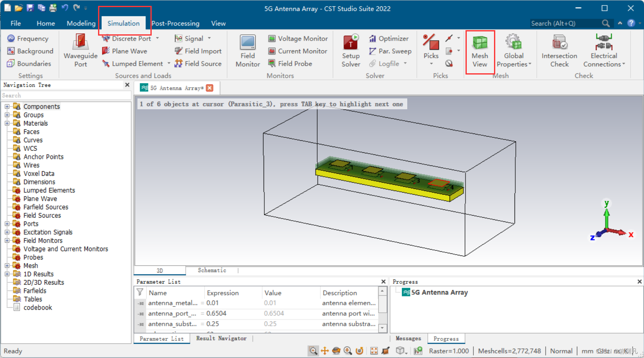Open the Optimizer
Screen dimensions: 644x358
click(x=388, y=39)
